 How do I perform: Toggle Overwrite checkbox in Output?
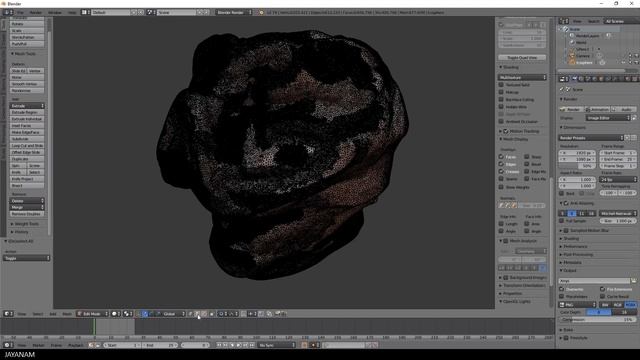[x=562, y=289]
